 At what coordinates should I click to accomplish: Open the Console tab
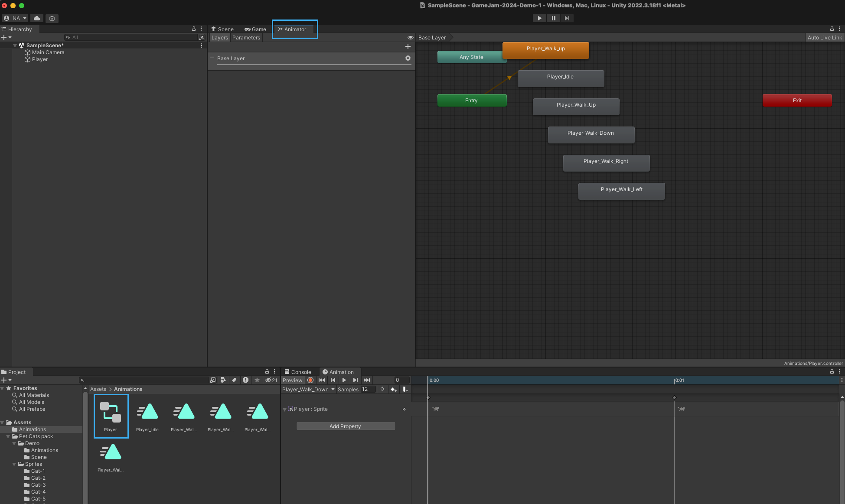[x=298, y=372]
